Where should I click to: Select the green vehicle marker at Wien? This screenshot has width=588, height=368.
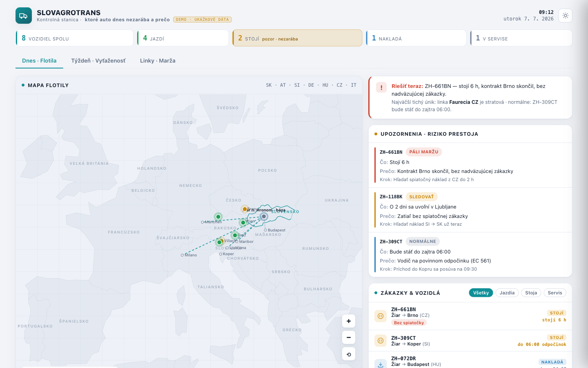click(x=243, y=222)
